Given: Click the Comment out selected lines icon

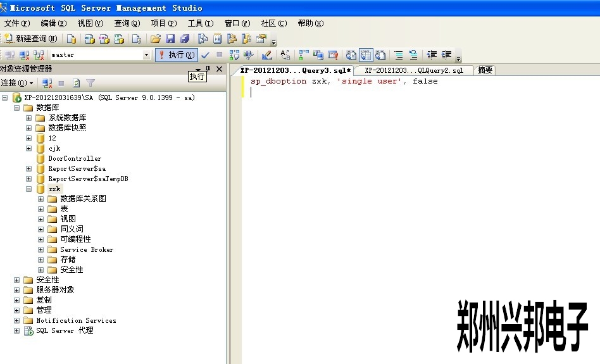Looking at the screenshot, I should tap(398, 55).
